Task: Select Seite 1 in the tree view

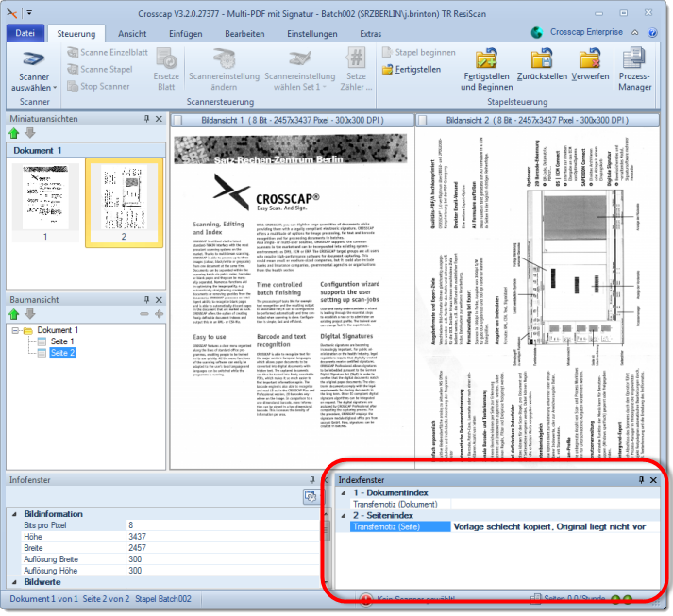Action: 62,341
